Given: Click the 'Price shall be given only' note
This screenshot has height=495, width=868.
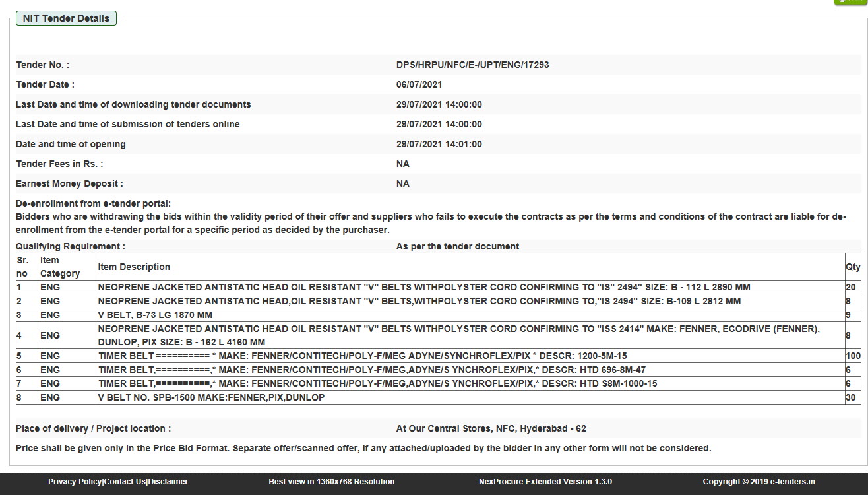Looking at the screenshot, I should click(x=363, y=448).
